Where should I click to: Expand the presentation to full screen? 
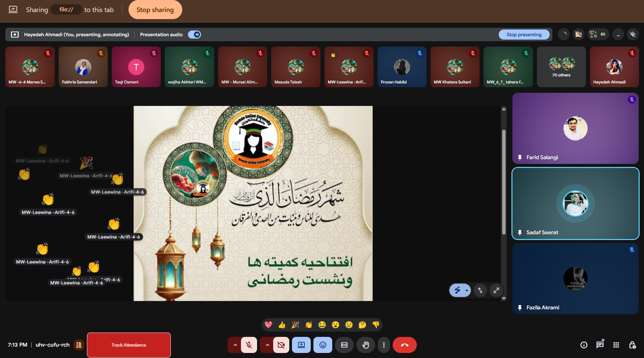(496, 290)
